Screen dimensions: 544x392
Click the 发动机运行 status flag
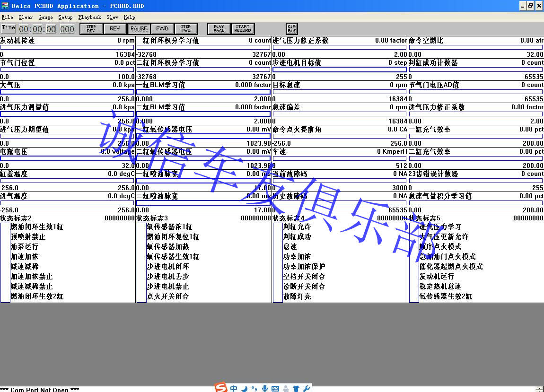[x=437, y=277]
